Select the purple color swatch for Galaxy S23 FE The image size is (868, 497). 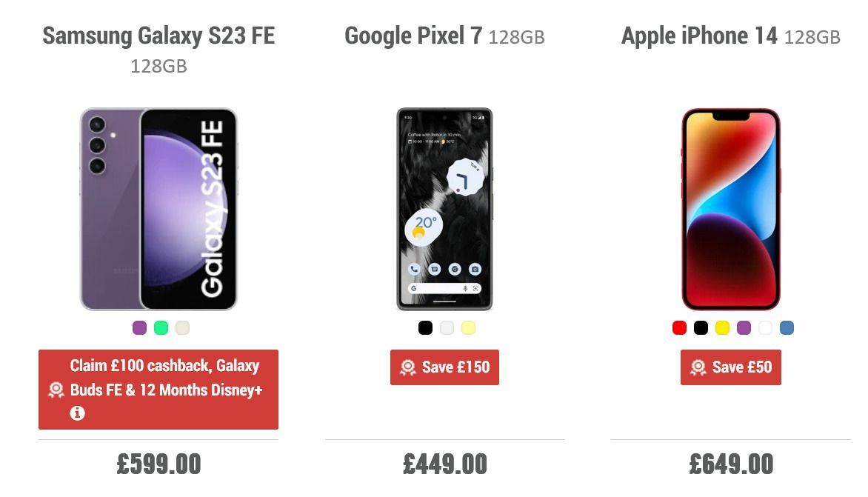point(138,327)
